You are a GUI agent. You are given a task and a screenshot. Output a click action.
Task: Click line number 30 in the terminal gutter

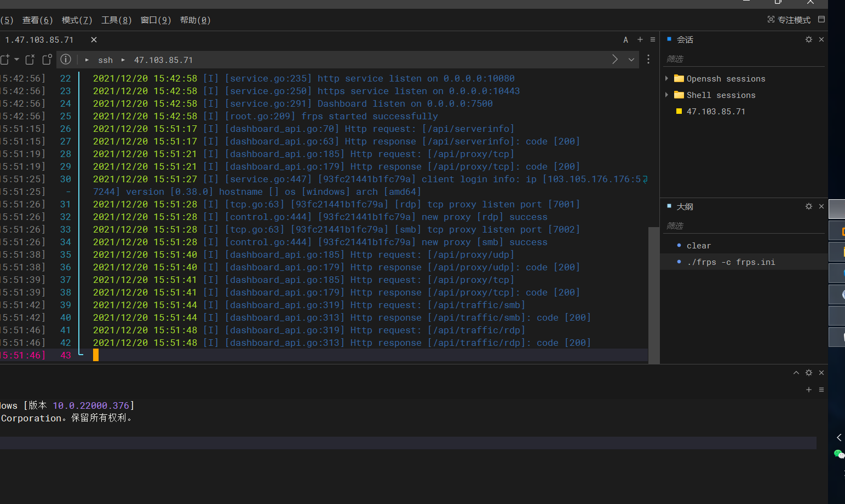(66, 179)
